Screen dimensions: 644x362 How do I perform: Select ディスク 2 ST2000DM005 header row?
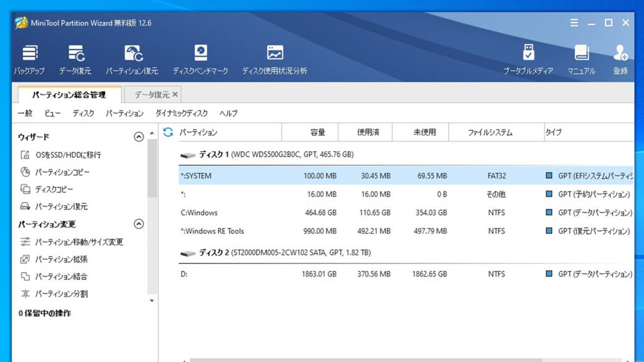coord(406,253)
